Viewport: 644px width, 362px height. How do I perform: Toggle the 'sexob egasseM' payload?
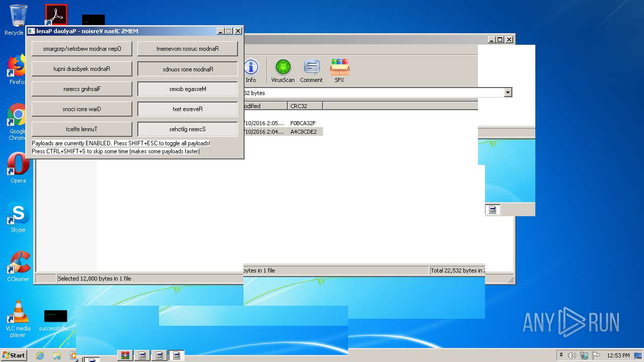coord(188,89)
